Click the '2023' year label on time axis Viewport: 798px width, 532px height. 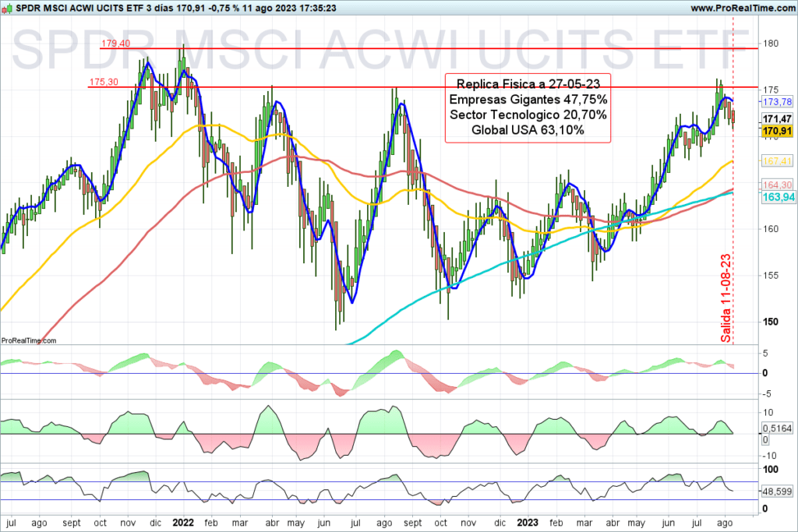(528, 523)
